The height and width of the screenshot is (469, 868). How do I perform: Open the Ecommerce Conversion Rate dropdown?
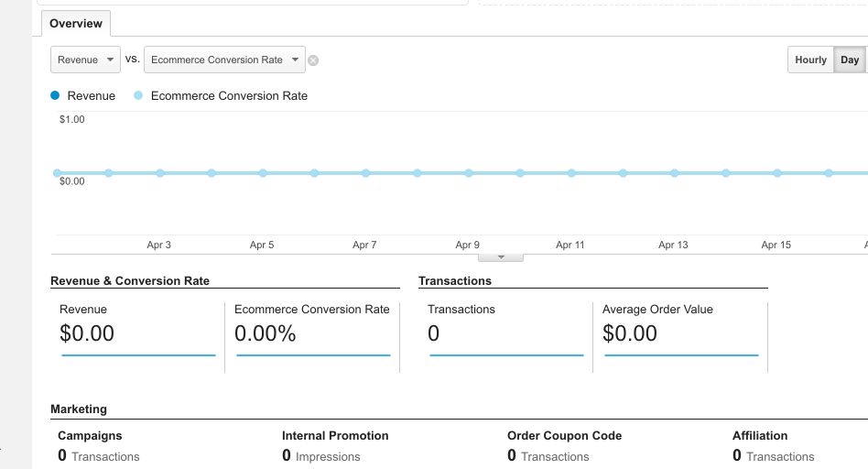[x=224, y=60]
